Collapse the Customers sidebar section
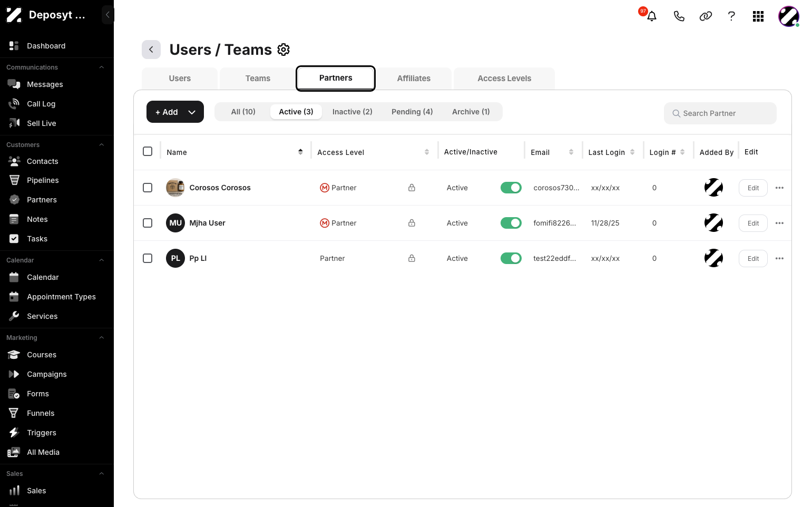 (102, 145)
